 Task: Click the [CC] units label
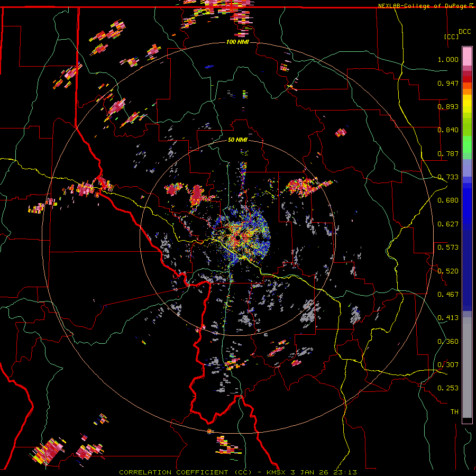point(452,36)
